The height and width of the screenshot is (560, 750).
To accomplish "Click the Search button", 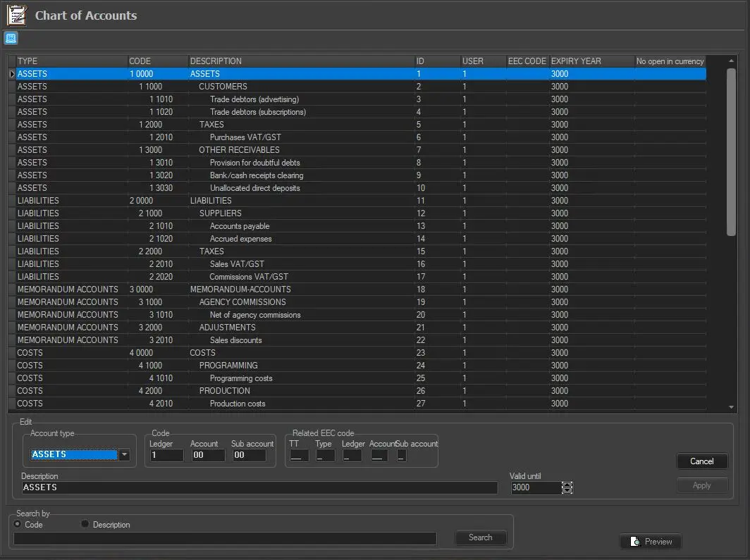I will [x=480, y=537].
